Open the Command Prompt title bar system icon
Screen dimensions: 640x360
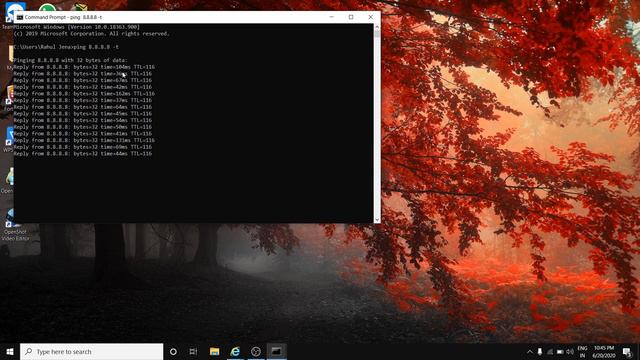20,17
